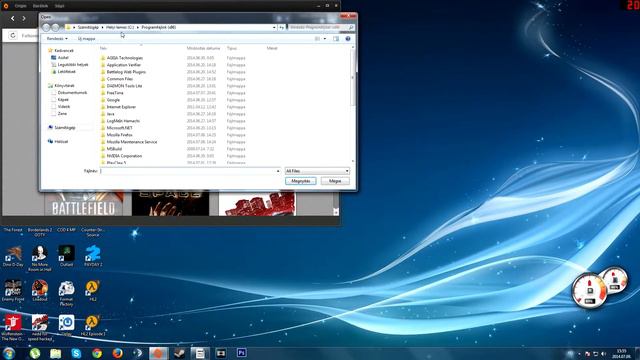The image size is (640, 360).
Task: Select the Outlast desktop icon
Action: pyautogui.click(x=66, y=256)
